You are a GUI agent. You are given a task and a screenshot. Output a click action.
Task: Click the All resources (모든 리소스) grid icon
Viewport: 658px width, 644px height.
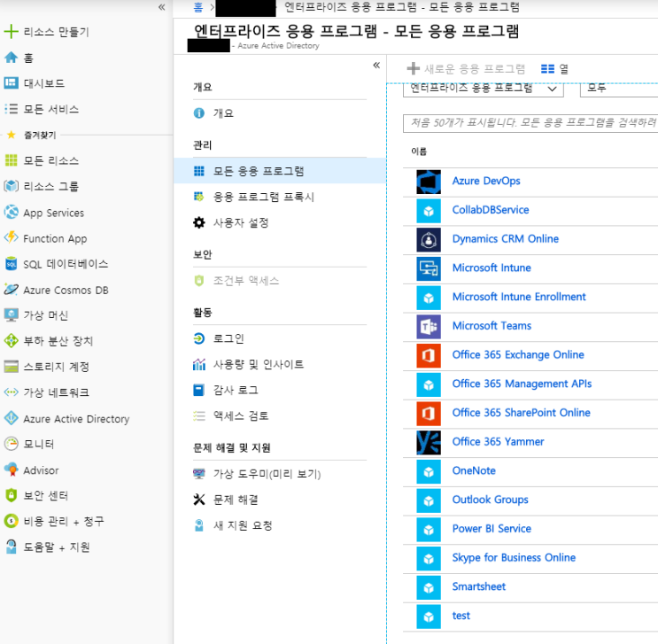[11, 160]
